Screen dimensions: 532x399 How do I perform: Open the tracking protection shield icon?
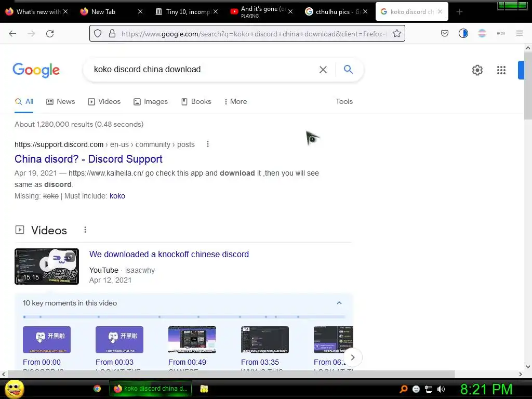(x=98, y=34)
